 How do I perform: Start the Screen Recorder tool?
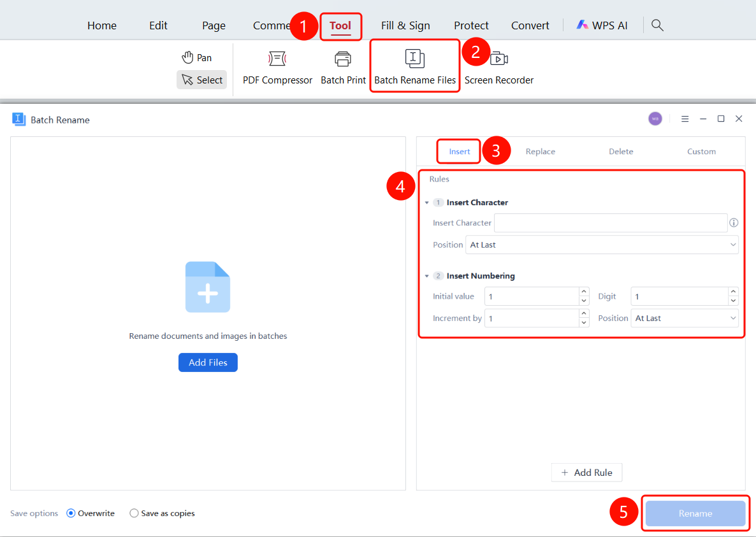click(499, 68)
